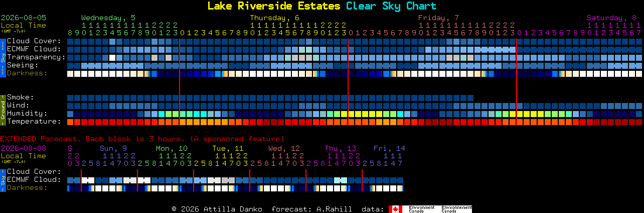Open the Cloud Cover row label in main chart
The width and height of the screenshot is (644, 213).
click(34, 41)
